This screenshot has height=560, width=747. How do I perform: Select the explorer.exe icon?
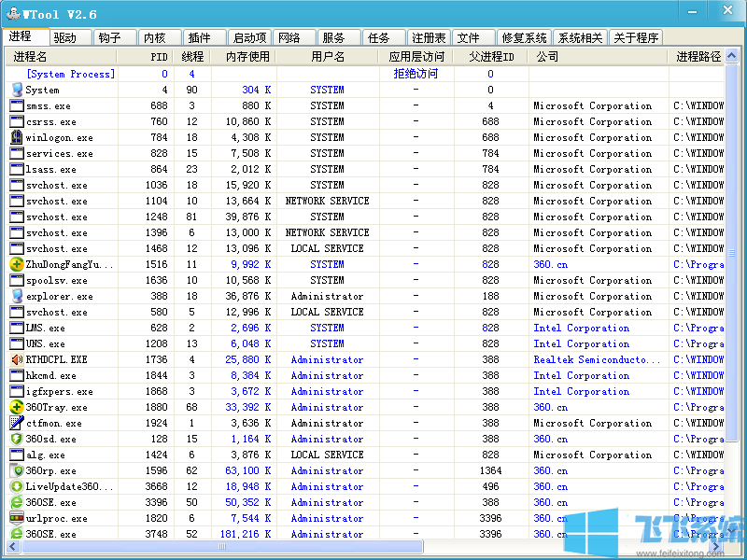(x=15, y=296)
